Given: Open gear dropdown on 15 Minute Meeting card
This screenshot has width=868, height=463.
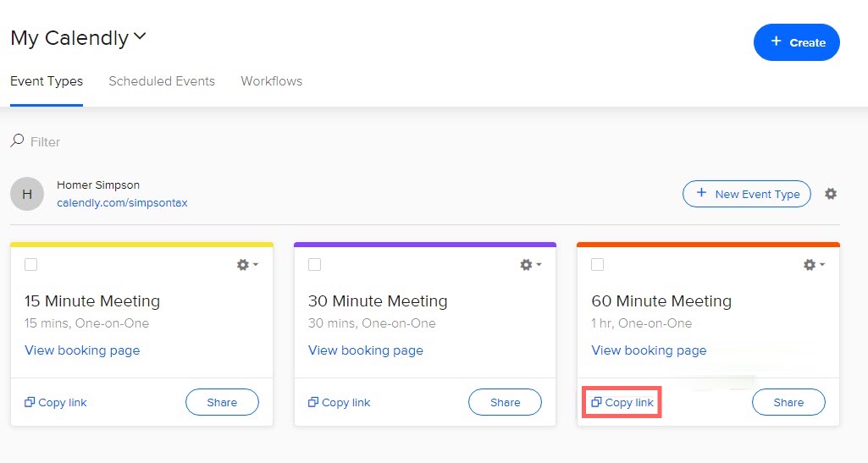Looking at the screenshot, I should [247, 265].
